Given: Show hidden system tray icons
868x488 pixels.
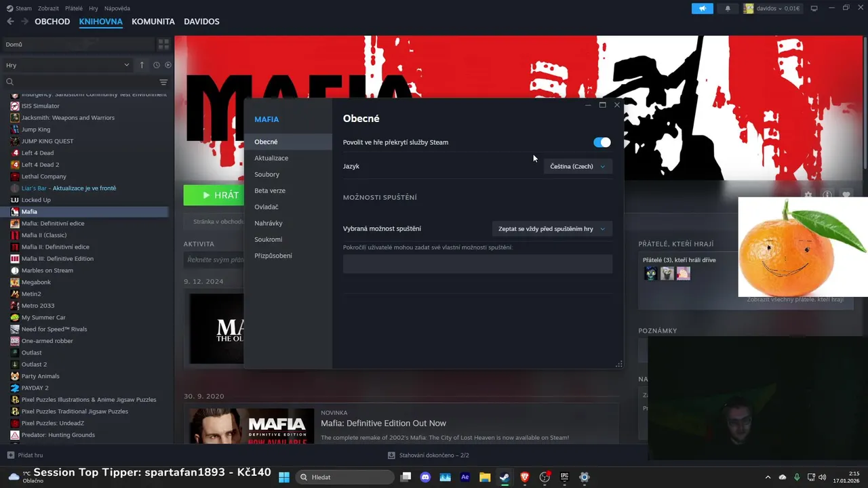Looking at the screenshot, I should click(x=768, y=477).
